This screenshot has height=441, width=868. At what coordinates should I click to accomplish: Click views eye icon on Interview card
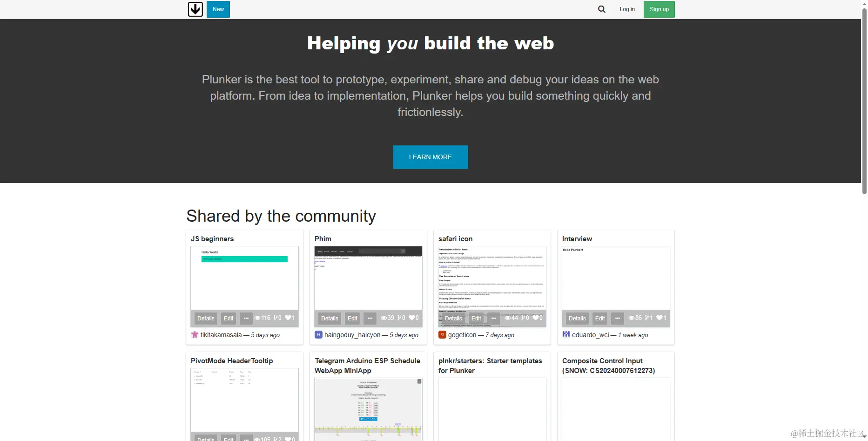[x=632, y=318]
